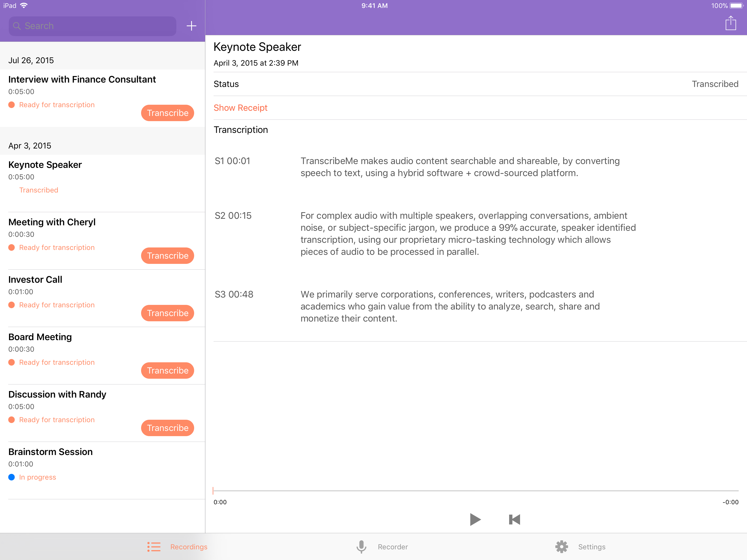Play the Keynote Speaker recording
The image size is (747, 560).
(x=475, y=519)
